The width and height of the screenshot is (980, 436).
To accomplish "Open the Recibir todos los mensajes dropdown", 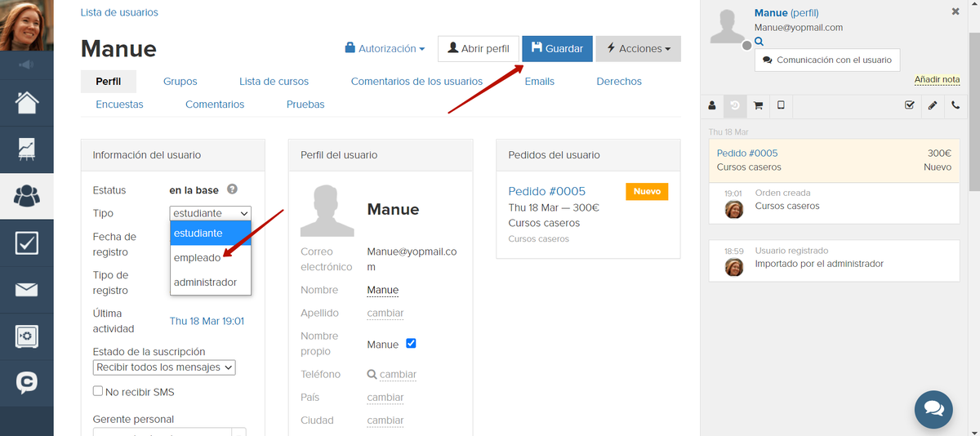I will point(164,367).
